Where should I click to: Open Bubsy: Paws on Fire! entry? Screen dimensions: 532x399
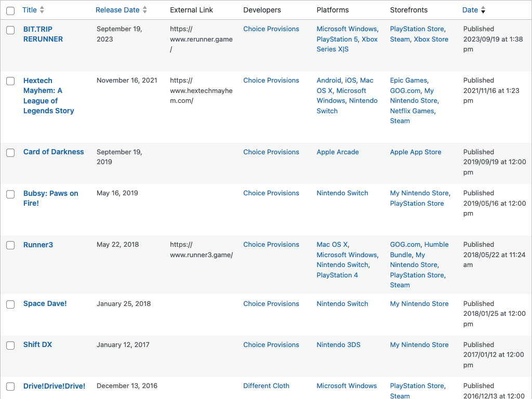coord(50,198)
